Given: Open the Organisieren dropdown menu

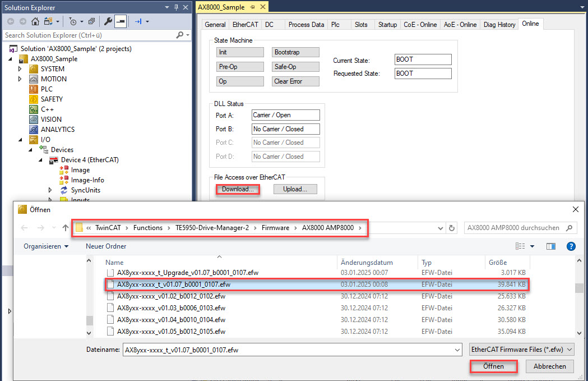Looking at the screenshot, I should (46, 246).
